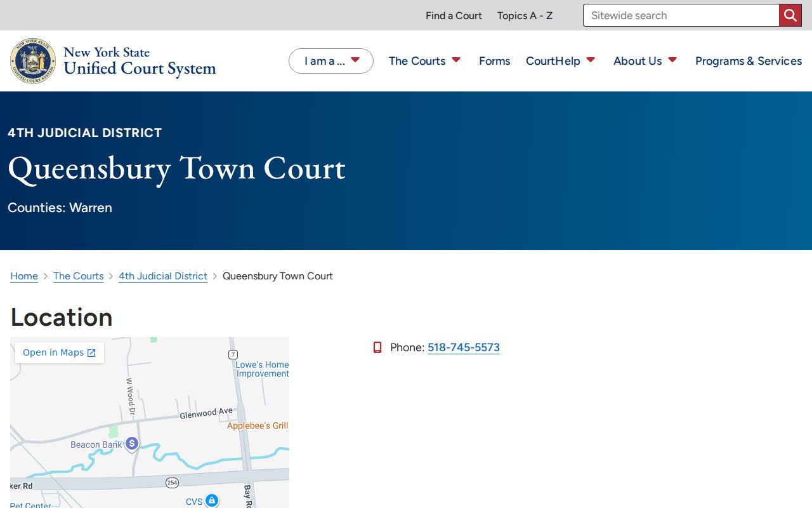Open Topics A - Z link
This screenshot has width=812, height=508.
(525, 15)
